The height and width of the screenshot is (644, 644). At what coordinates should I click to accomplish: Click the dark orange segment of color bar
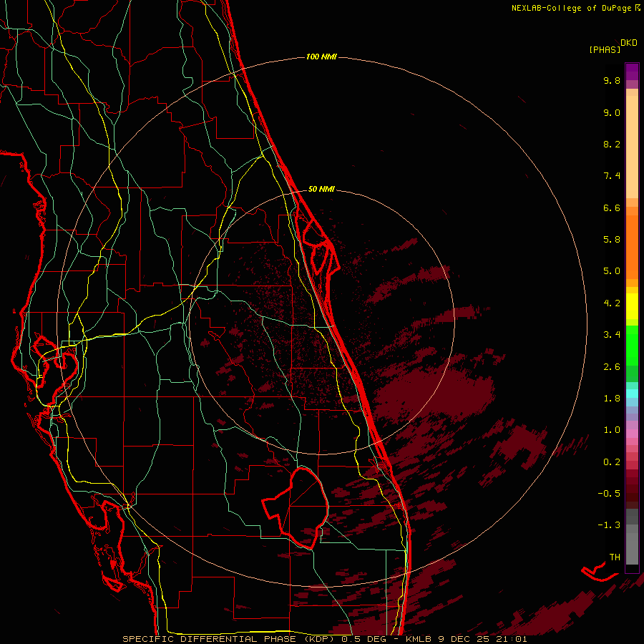pyautogui.click(x=632, y=246)
